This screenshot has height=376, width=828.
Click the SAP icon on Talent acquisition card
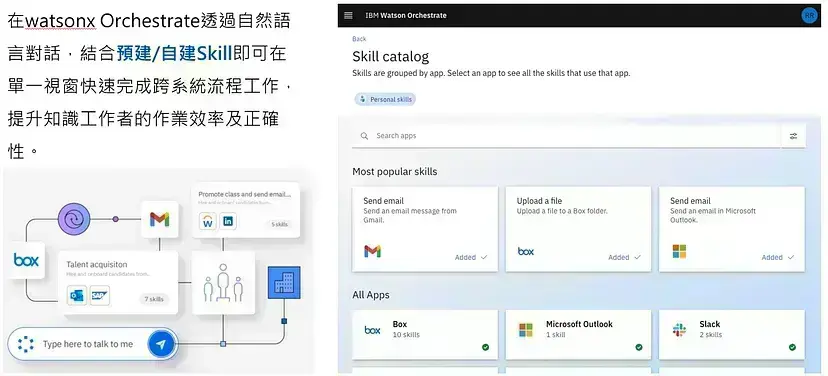[100, 296]
